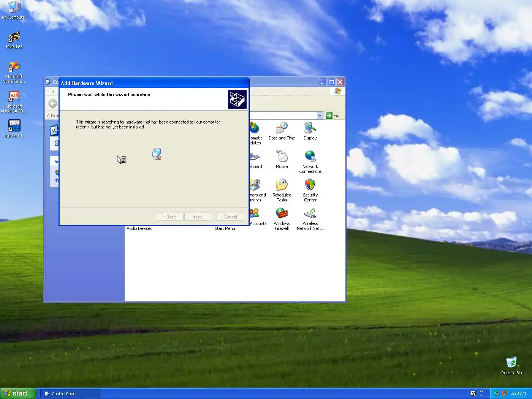532x399 pixels.
Task: Click the Go button beside address bar
Action: point(332,116)
